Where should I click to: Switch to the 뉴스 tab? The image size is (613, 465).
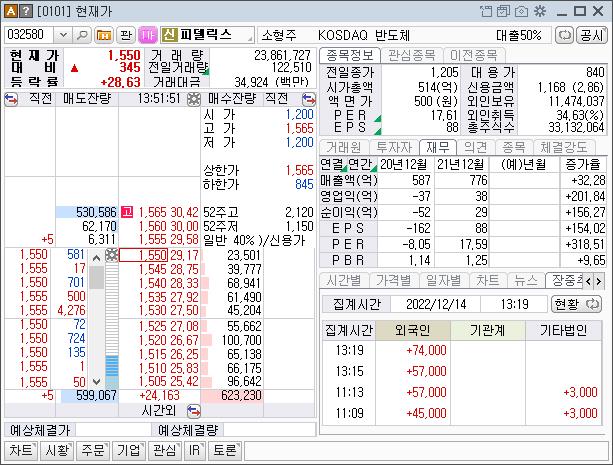pos(525,281)
